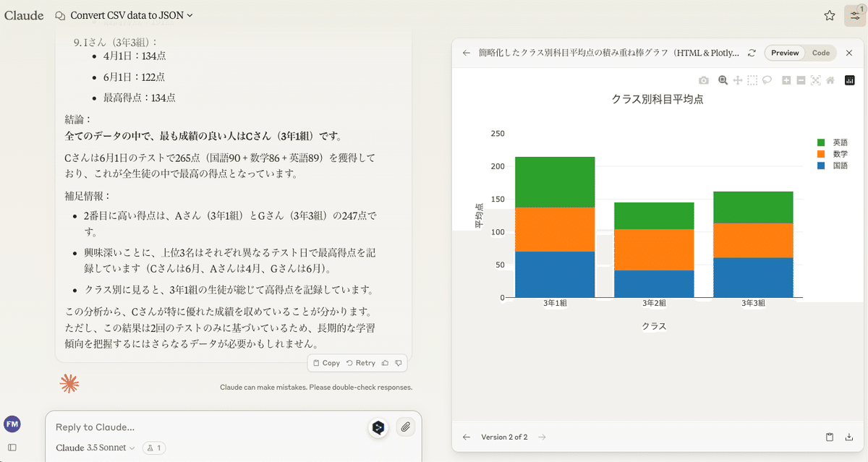Viewport: 868px width, 462px height.
Task: Switch the artifact to Preview view
Action: click(785, 53)
